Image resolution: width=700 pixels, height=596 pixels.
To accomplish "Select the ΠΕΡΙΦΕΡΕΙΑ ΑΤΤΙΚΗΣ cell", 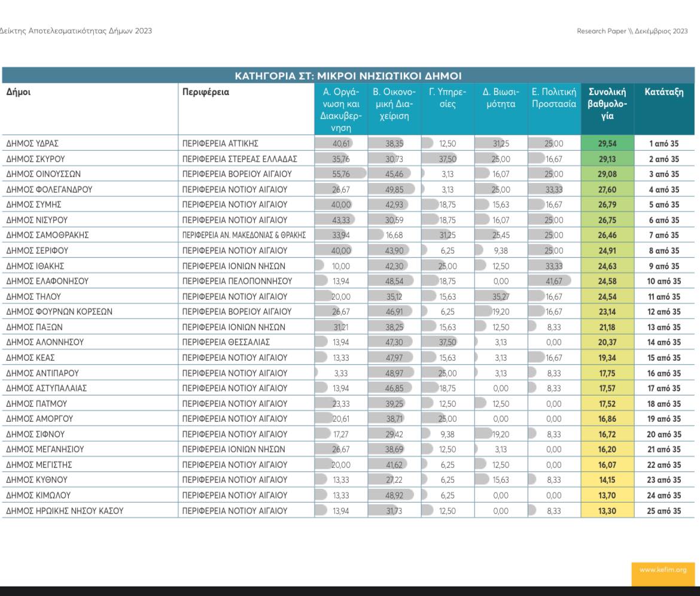I will click(x=220, y=144).
